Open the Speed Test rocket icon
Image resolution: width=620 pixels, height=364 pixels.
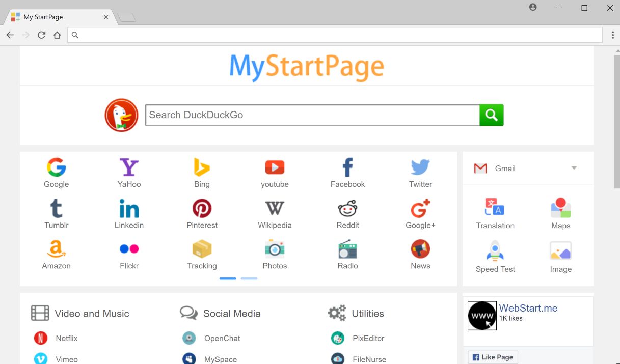tap(495, 251)
